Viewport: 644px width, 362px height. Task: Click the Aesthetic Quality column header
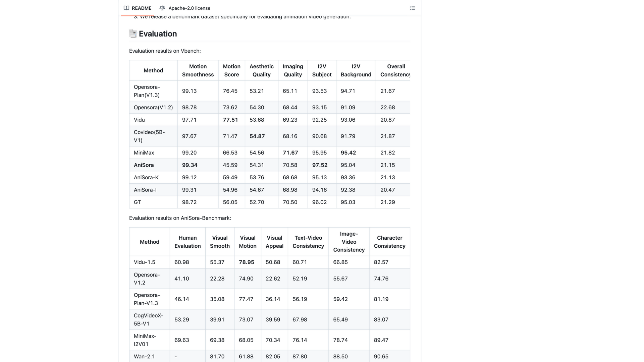click(x=262, y=70)
